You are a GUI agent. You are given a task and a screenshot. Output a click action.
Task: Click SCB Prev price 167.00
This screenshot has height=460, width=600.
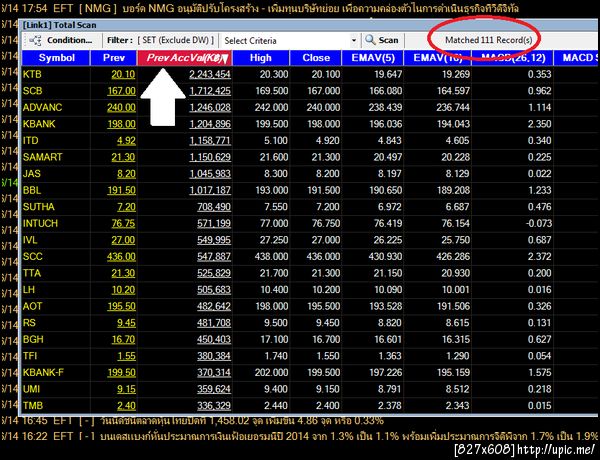pyautogui.click(x=121, y=91)
